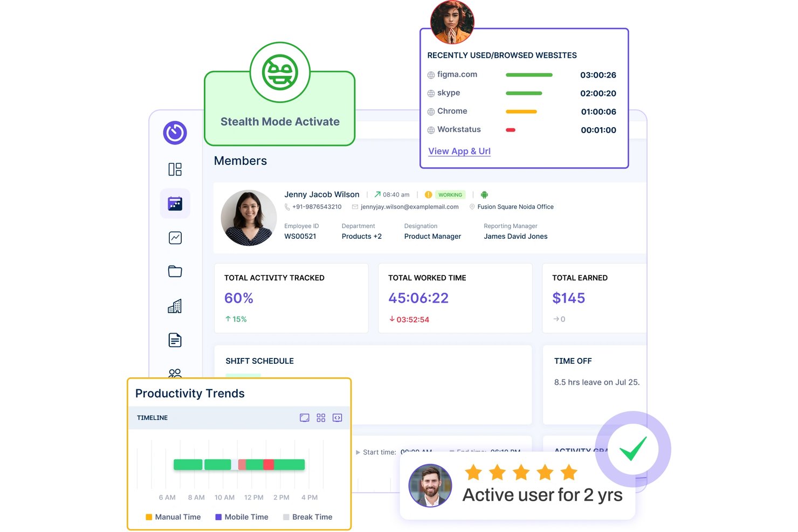The image size is (798, 532).
Task: Click the Chrome yellow usage bar
Action: click(521, 112)
